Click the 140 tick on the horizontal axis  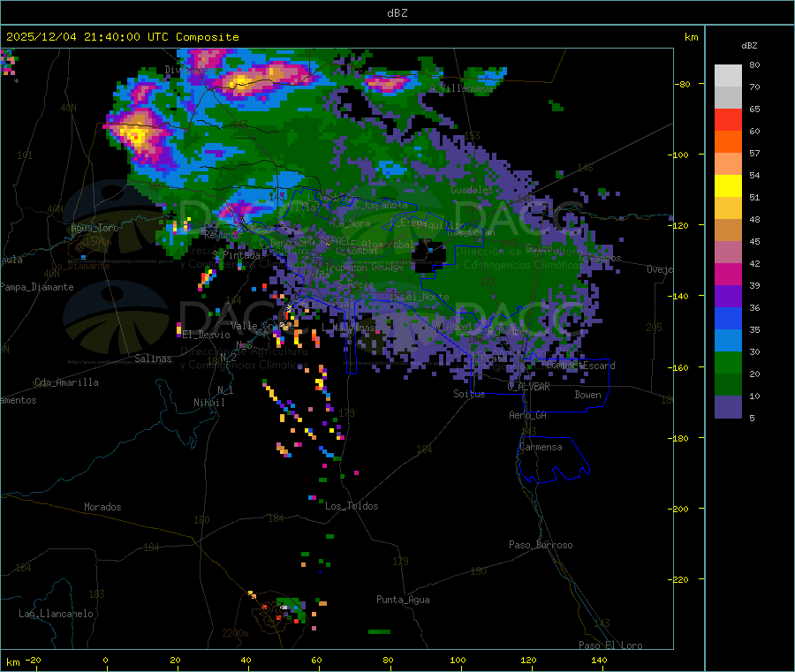point(599,660)
